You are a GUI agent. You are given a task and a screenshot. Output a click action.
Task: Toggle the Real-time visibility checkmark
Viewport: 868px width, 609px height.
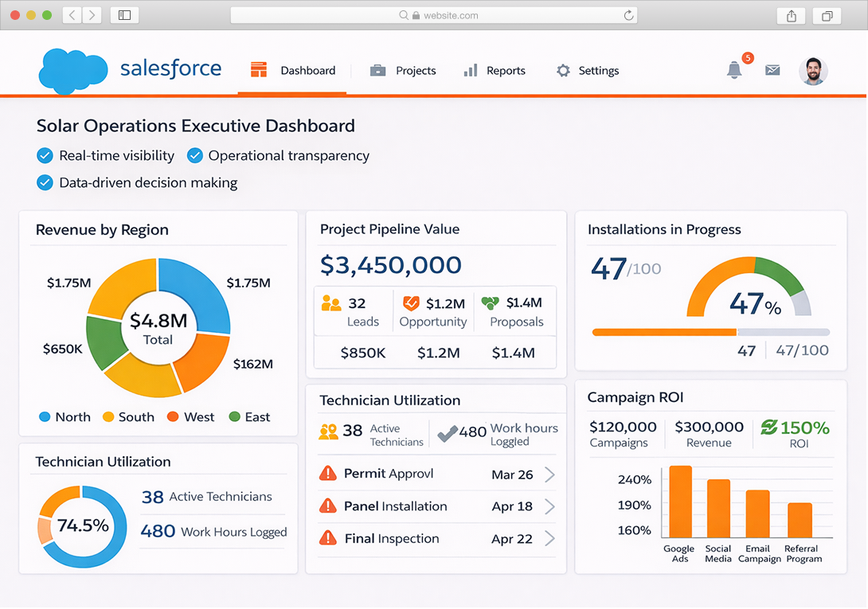pos(45,155)
